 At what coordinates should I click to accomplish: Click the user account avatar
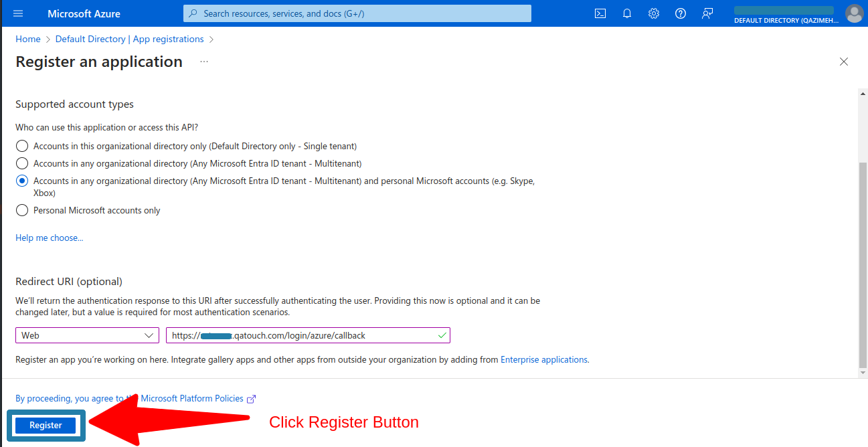pos(854,13)
